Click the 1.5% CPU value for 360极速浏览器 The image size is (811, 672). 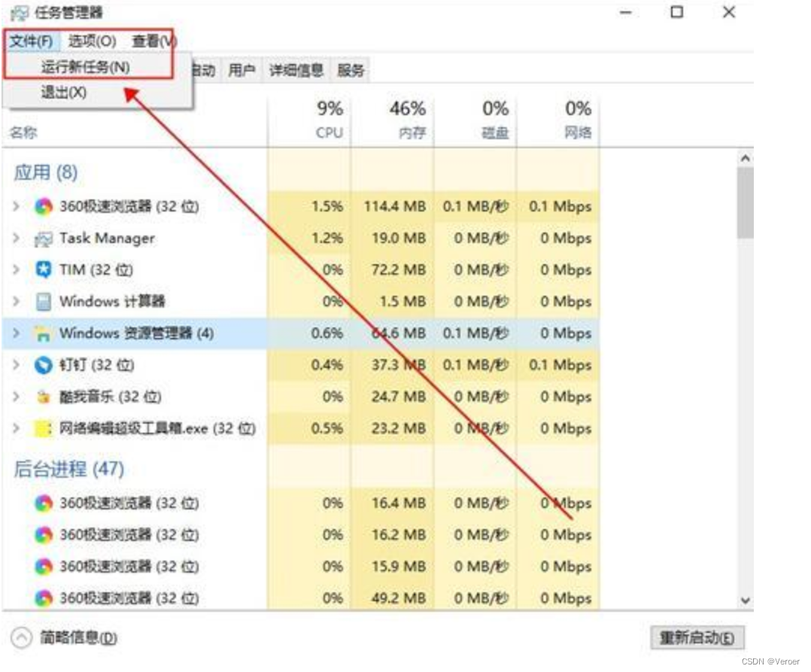click(327, 206)
